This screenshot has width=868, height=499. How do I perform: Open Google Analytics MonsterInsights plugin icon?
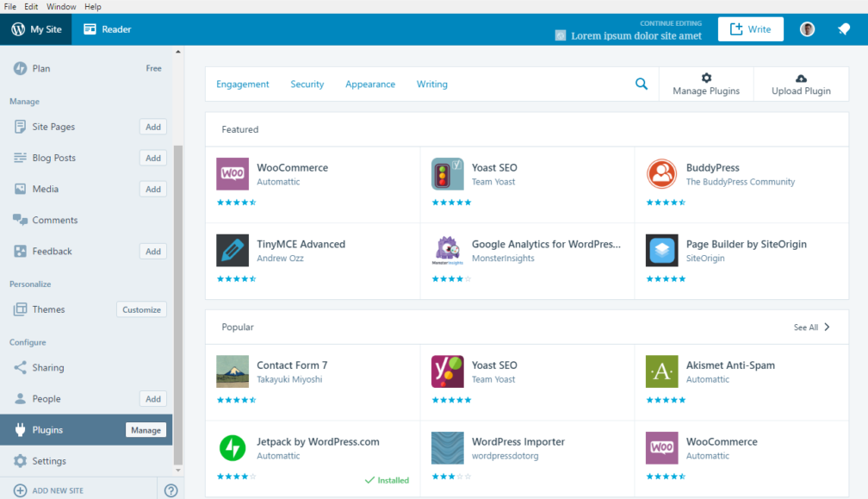point(447,250)
